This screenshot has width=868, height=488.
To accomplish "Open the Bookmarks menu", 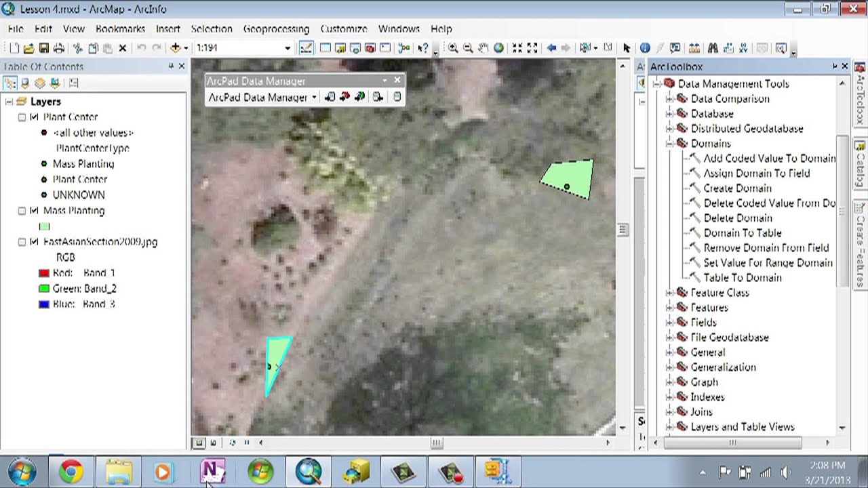I will tap(121, 29).
